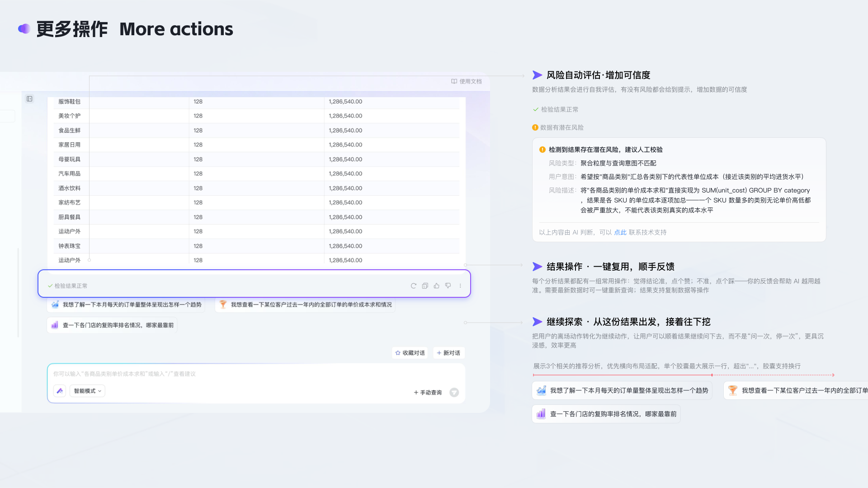Viewport: 868px width, 488px height.
Task: Select the store repurchase ranking chip in chat
Action: [112, 325]
